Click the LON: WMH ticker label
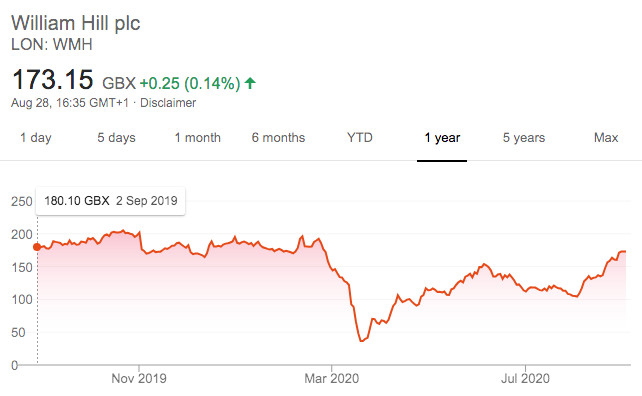The width and height of the screenshot is (642, 396). pyautogui.click(x=52, y=44)
